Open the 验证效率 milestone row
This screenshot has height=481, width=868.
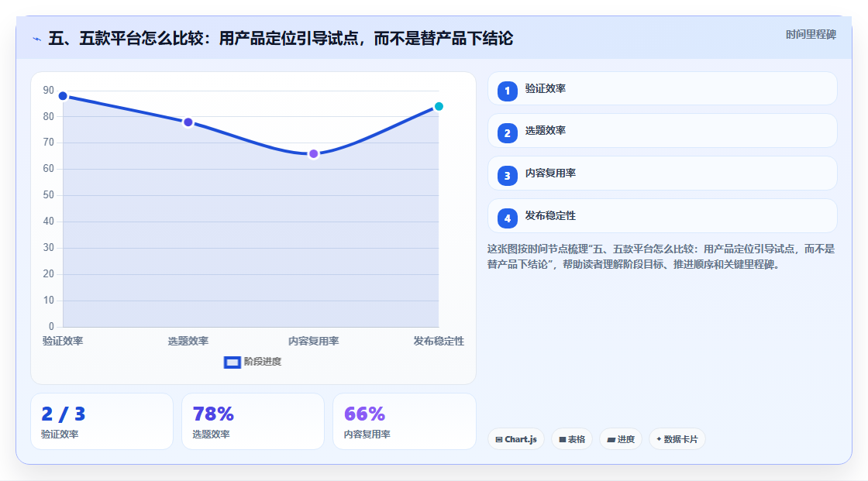point(662,88)
